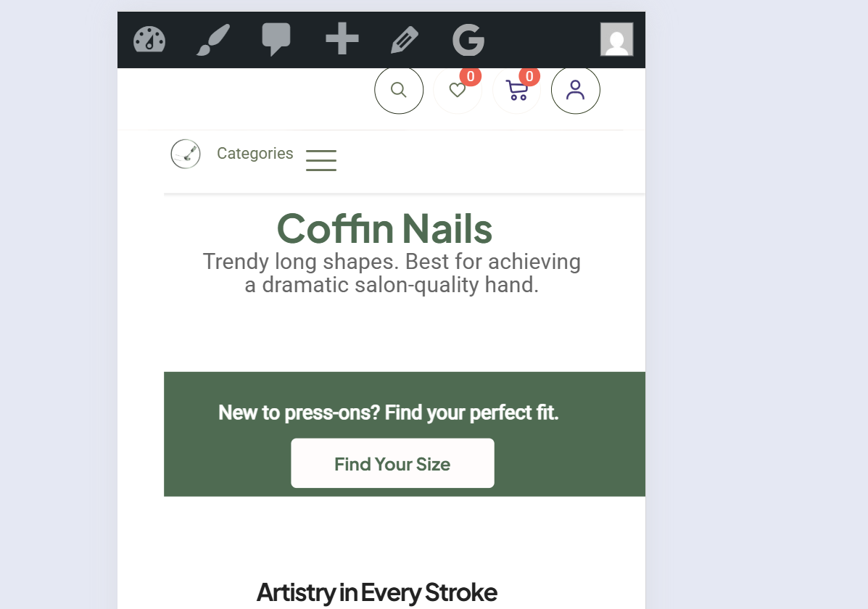Image resolution: width=868 pixels, height=609 pixels.
Task: Open the WordPress dashboard gauge icon
Action: (149, 40)
